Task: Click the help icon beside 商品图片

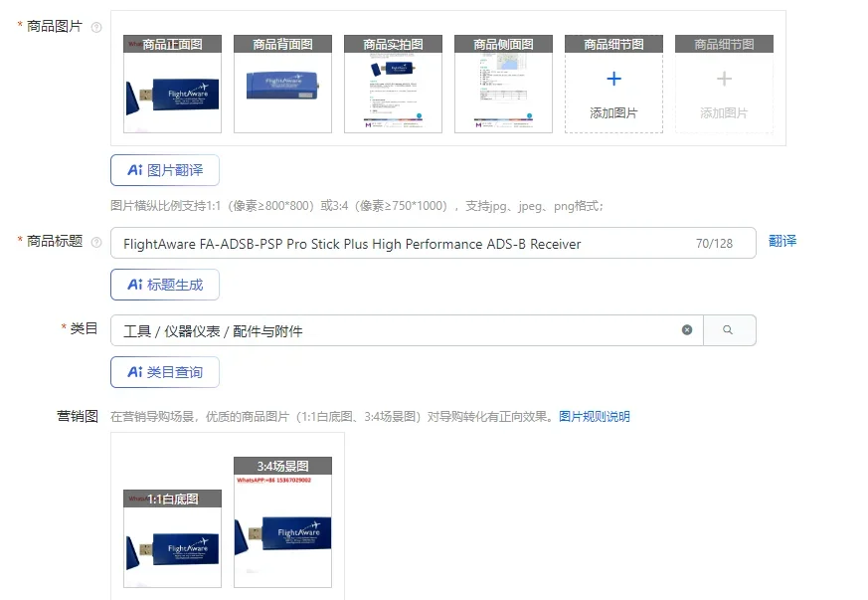Action: [96, 27]
